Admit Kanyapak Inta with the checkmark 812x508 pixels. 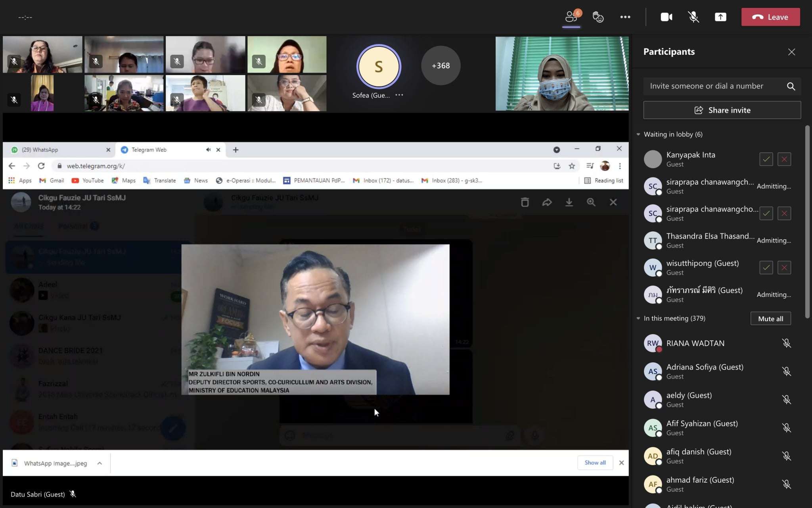[766, 159]
